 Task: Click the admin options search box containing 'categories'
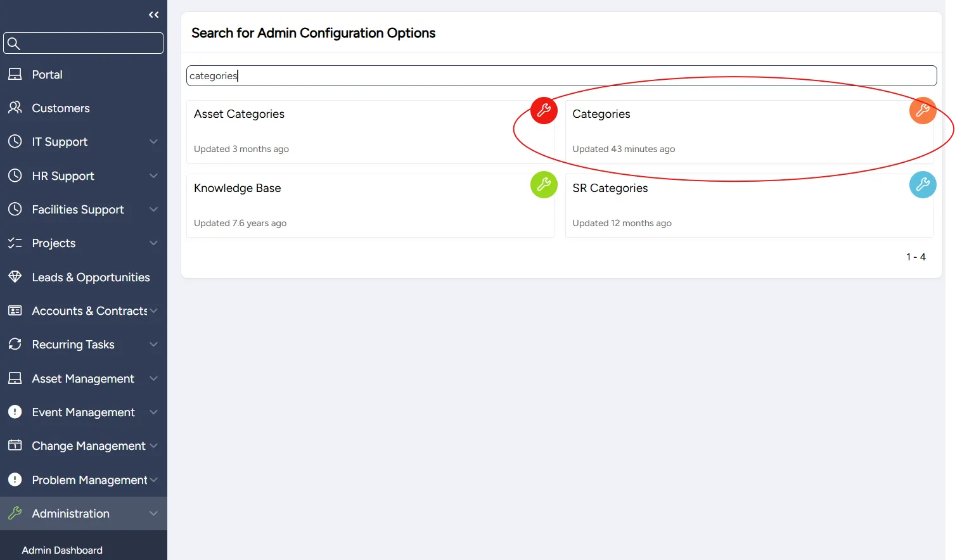(x=561, y=75)
